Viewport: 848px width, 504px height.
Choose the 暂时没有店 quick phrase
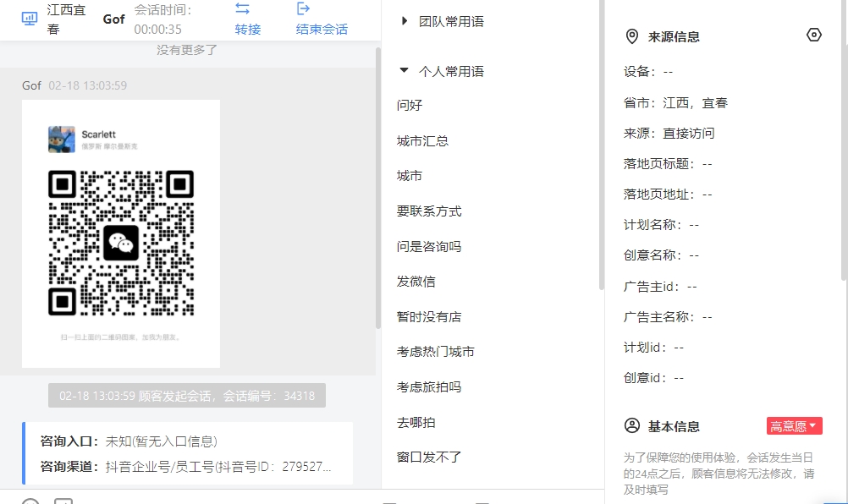click(429, 316)
